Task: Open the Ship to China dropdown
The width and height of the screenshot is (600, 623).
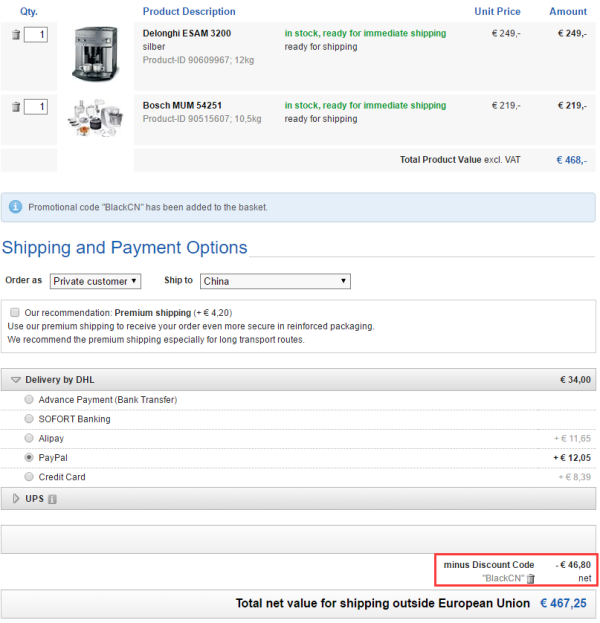Action: (275, 281)
